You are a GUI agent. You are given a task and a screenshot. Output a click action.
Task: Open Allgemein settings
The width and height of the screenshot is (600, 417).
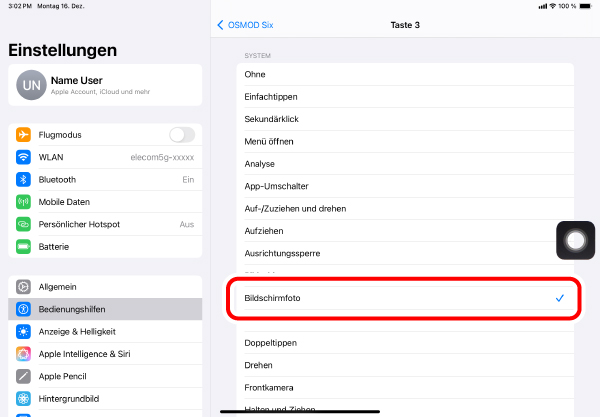(x=105, y=287)
